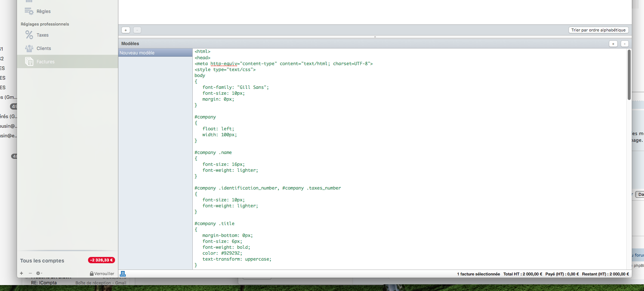This screenshot has height=291, width=644.
Task: Delete the selected model in Modèles
Action: [625, 44]
